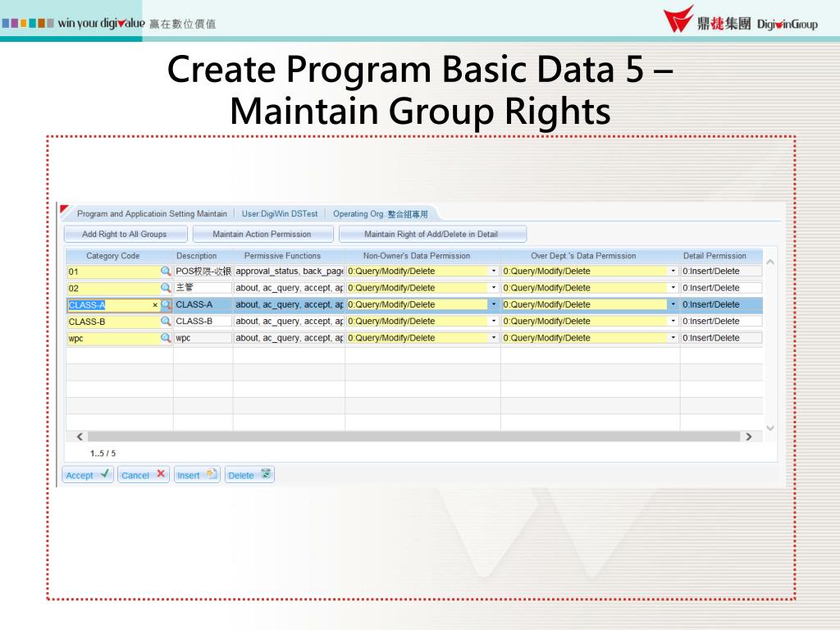Expand Non-Owner's Data Permission dropdown for row 01
Screen dimensions: 840x630
pos(494,272)
